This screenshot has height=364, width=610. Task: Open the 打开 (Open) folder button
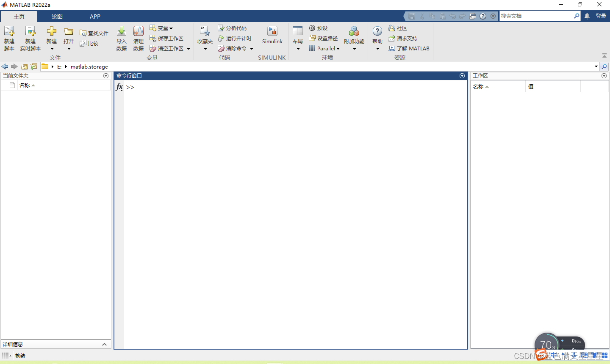point(69,38)
